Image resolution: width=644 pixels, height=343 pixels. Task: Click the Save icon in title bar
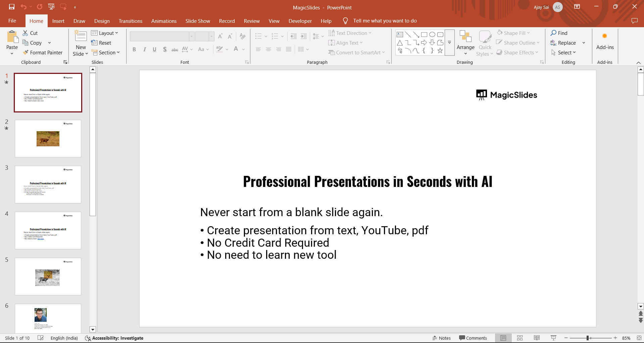[12, 7]
